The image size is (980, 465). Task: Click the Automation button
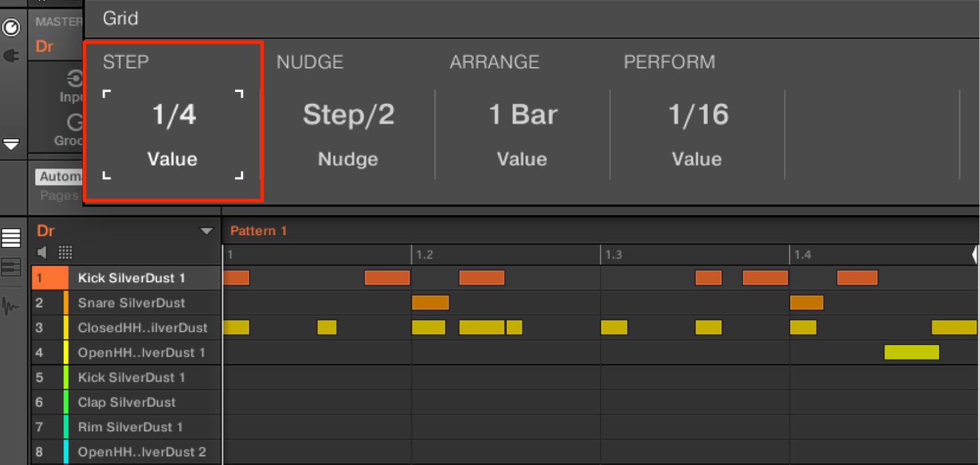(60, 177)
